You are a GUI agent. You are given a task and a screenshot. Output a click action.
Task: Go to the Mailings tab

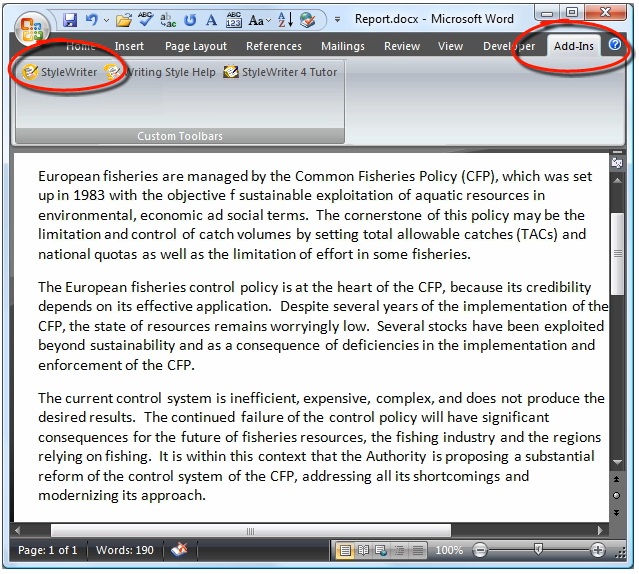(x=343, y=46)
